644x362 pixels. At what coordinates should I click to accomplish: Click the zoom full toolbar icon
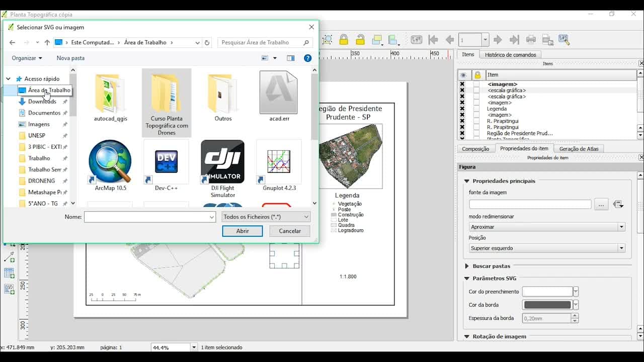point(327,40)
